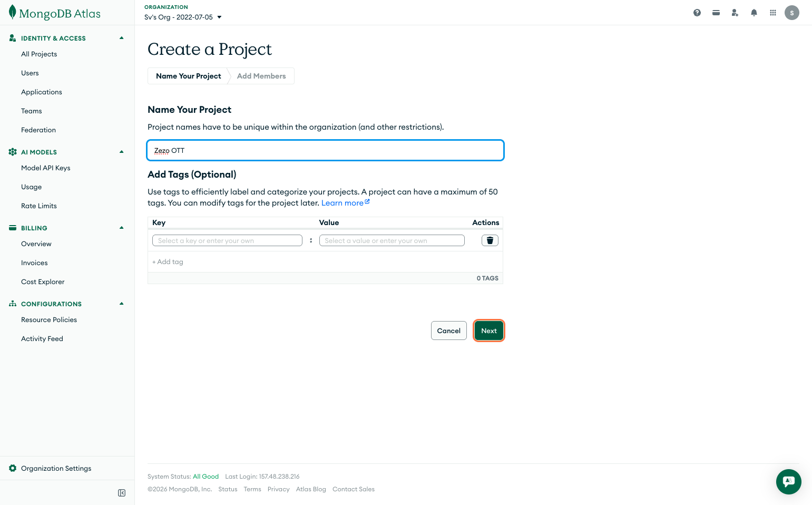
Task: Collapse the sidebar navigation panel
Action: [122, 493]
